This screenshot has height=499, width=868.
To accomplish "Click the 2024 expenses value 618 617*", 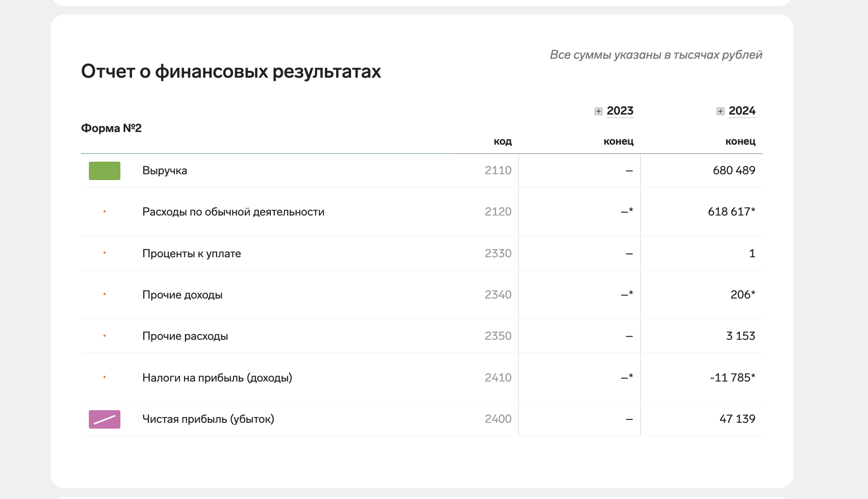I will click(731, 212).
